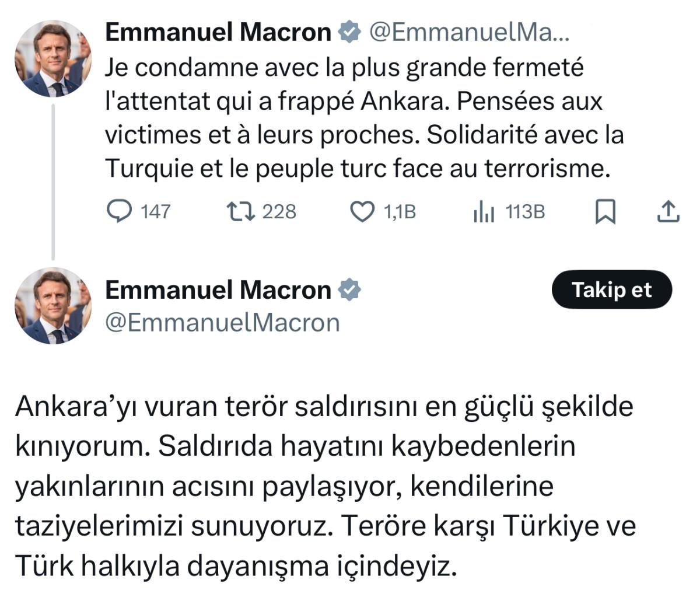The image size is (700, 611).
Task: Open the French tweet text
Action: pos(362,118)
